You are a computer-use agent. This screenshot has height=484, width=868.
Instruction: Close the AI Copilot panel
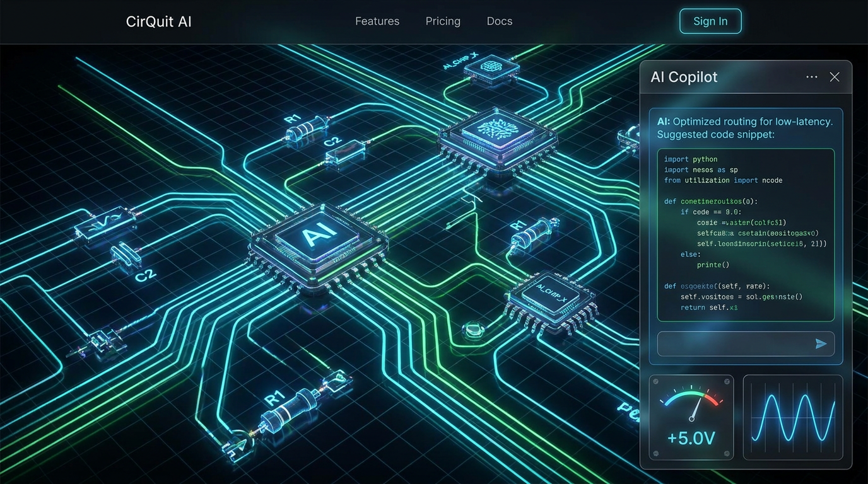835,77
